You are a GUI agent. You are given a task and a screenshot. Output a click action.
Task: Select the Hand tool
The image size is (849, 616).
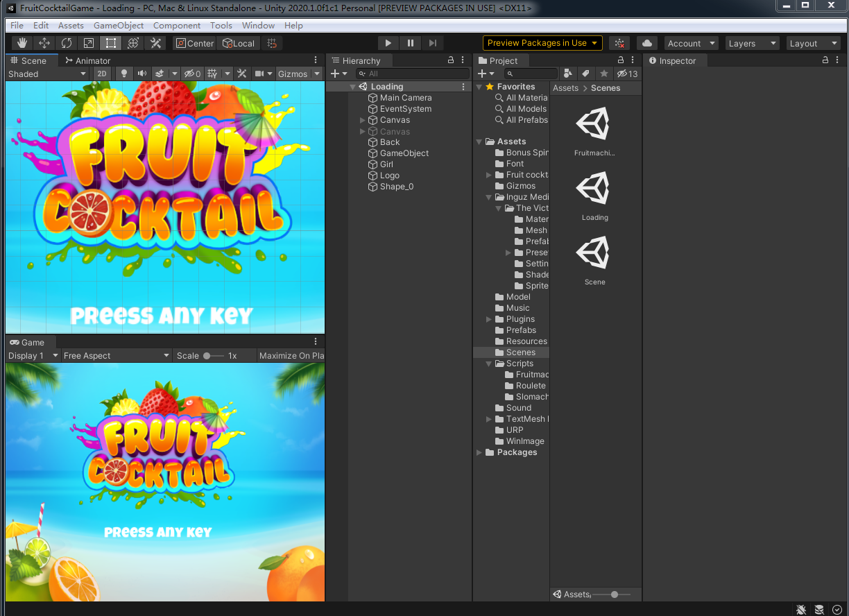[x=22, y=43]
